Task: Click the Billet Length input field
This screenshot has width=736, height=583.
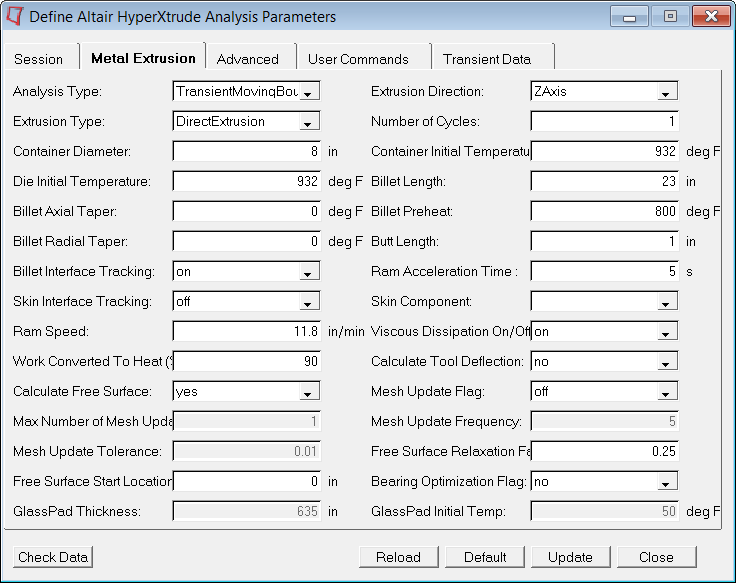Action: (605, 181)
